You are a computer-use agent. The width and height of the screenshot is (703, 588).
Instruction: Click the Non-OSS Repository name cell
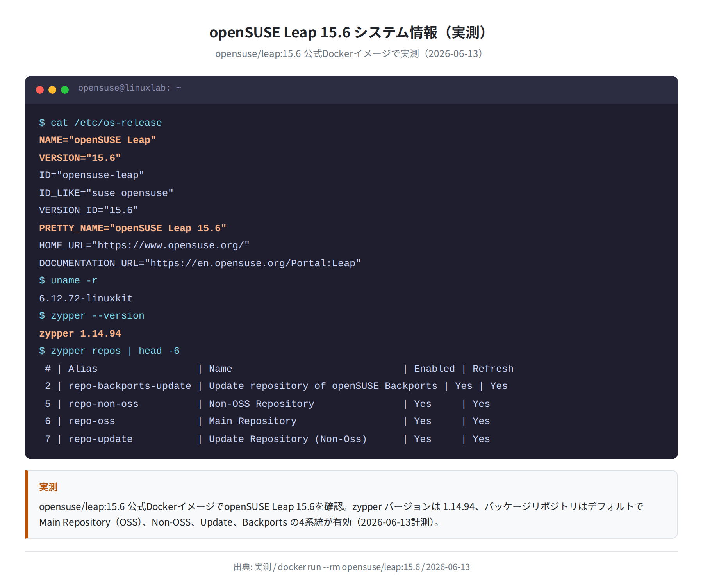point(262,404)
